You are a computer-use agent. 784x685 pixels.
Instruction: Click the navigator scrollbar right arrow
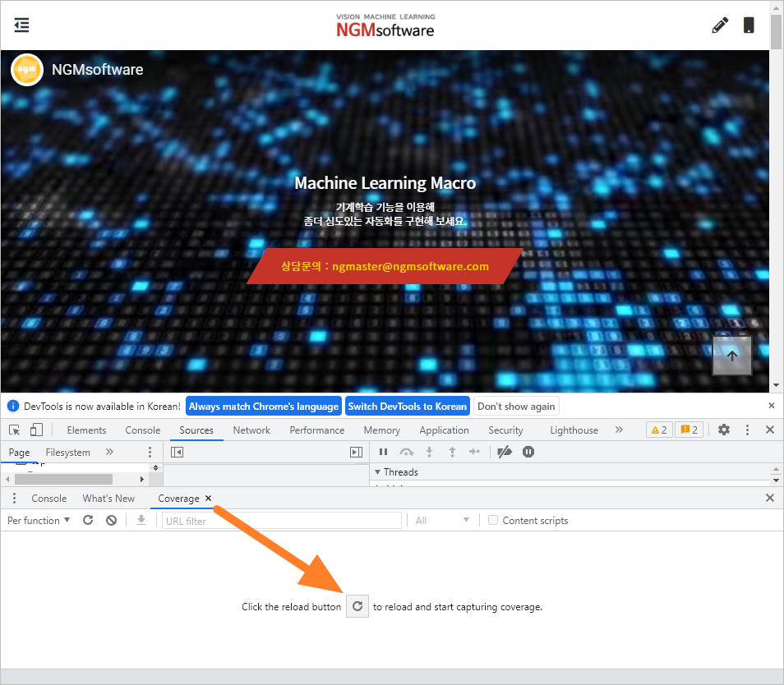(142, 479)
